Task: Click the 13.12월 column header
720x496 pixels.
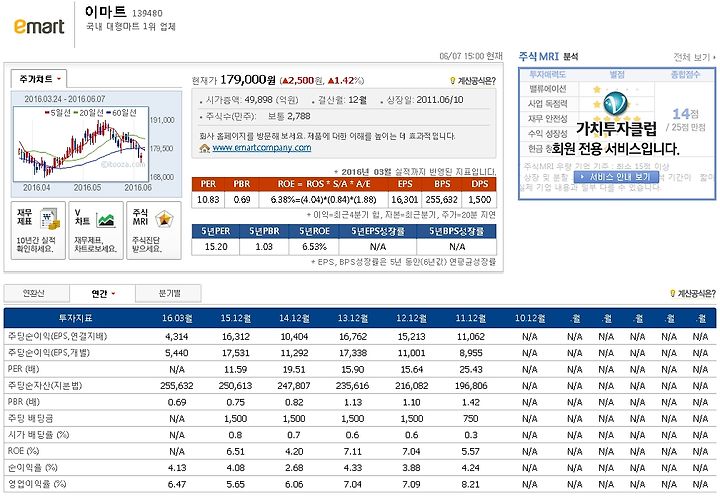Action: point(353,318)
